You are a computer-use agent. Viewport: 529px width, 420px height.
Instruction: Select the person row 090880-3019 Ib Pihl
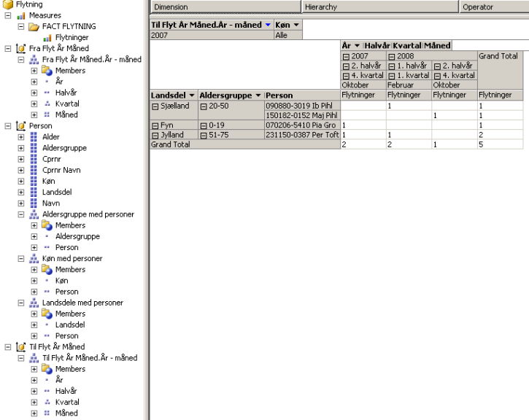coord(302,106)
